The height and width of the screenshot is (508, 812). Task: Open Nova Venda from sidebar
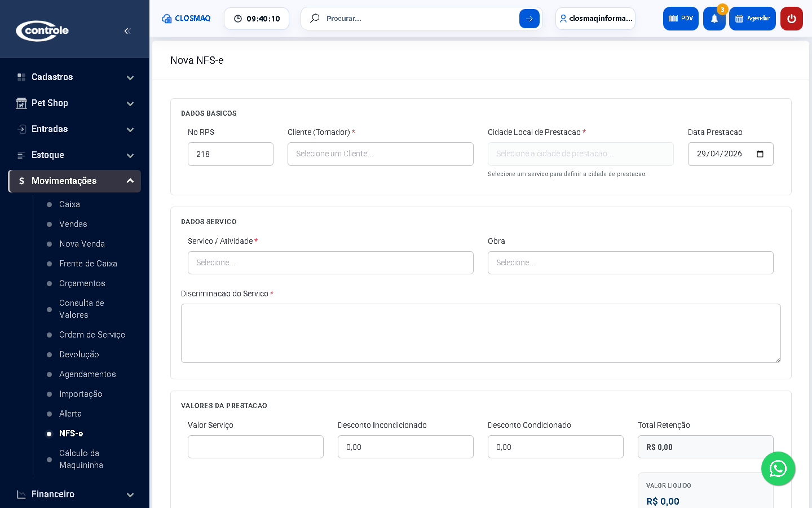(x=82, y=244)
